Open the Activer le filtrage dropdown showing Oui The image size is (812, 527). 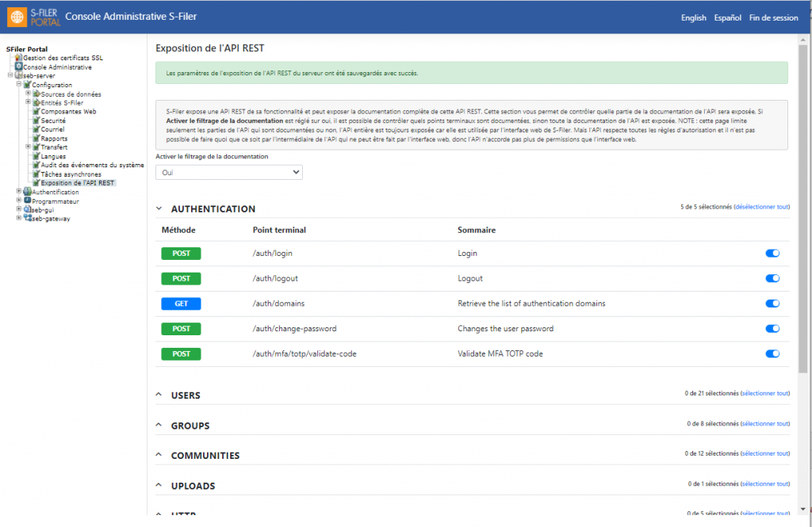tap(229, 173)
